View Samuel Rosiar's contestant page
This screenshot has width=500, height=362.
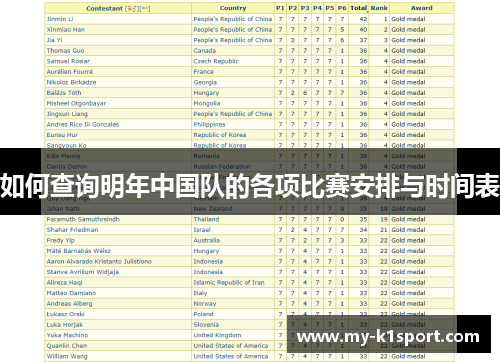pos(68,61)
